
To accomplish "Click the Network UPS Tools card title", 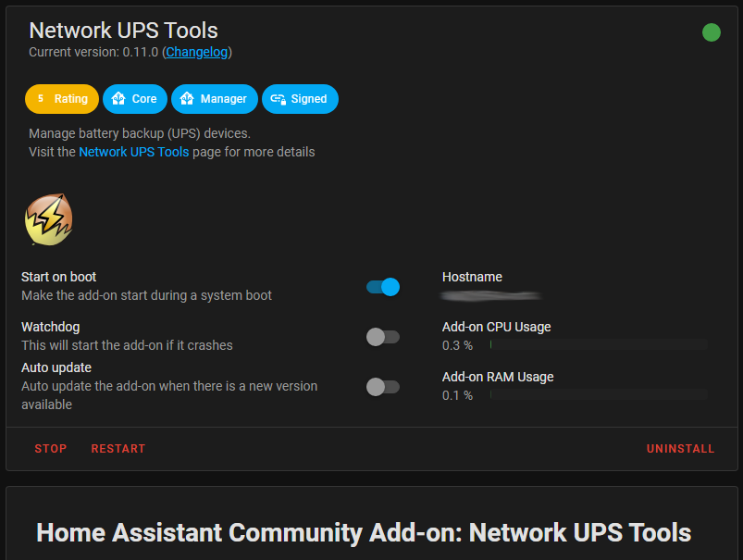I will pyautogui.click(x=123, y=31).
